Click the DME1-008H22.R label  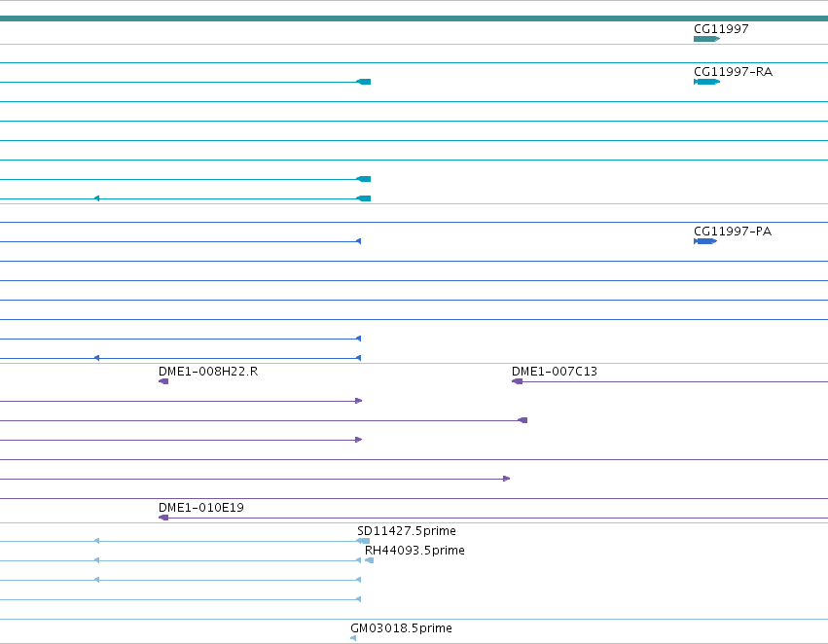tap(208, 372)
